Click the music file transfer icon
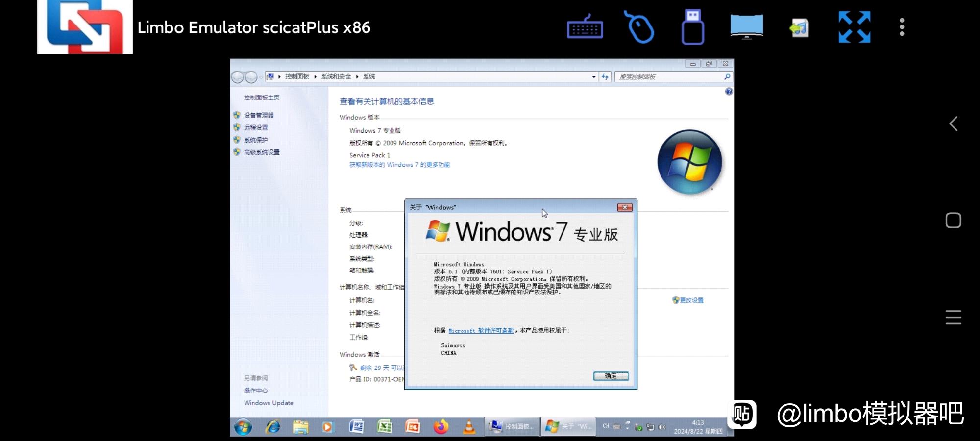980x441 pixels. [x=800, y=28]
